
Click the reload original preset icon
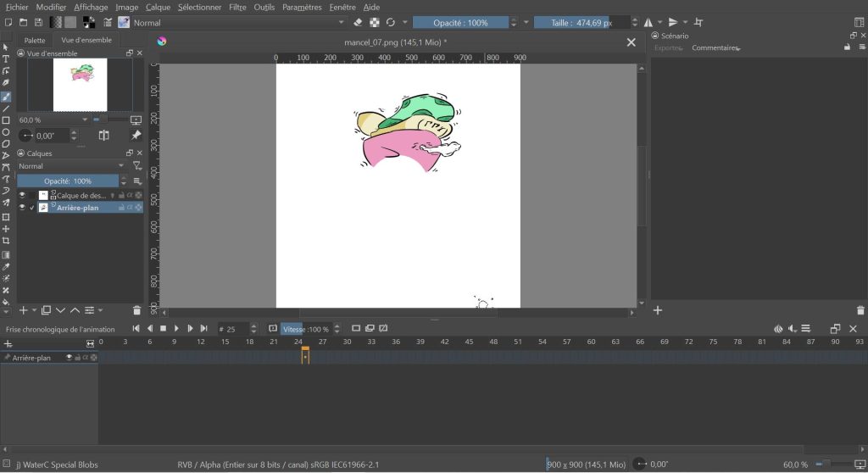pyautogui.click(x=390, y=22)
